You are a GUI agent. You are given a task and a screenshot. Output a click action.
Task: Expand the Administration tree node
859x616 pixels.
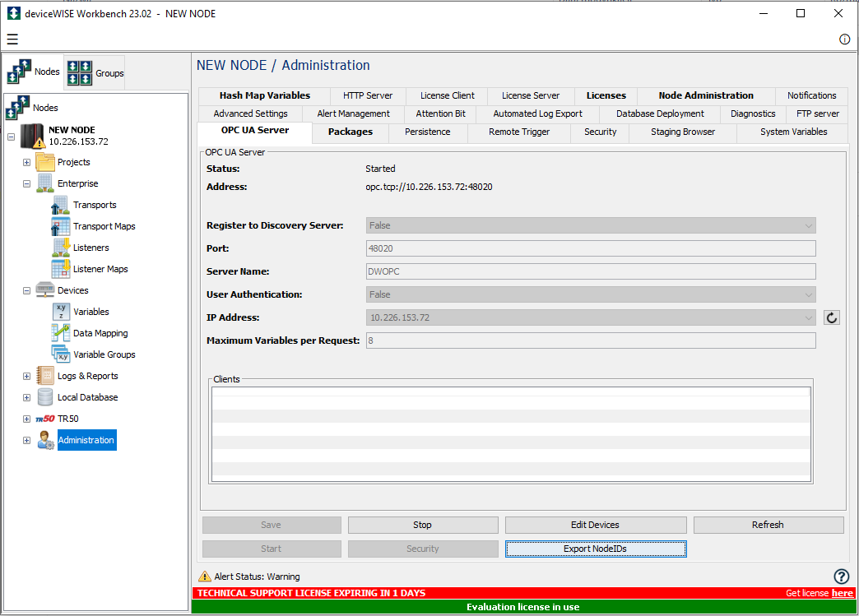click(x=26, y=440)
